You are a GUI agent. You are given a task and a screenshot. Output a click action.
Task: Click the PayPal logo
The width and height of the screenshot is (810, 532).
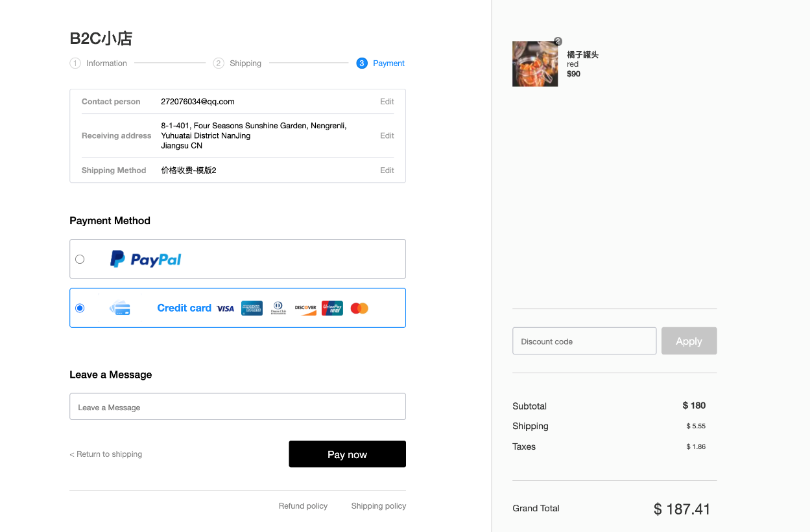[x=146, y=259]
